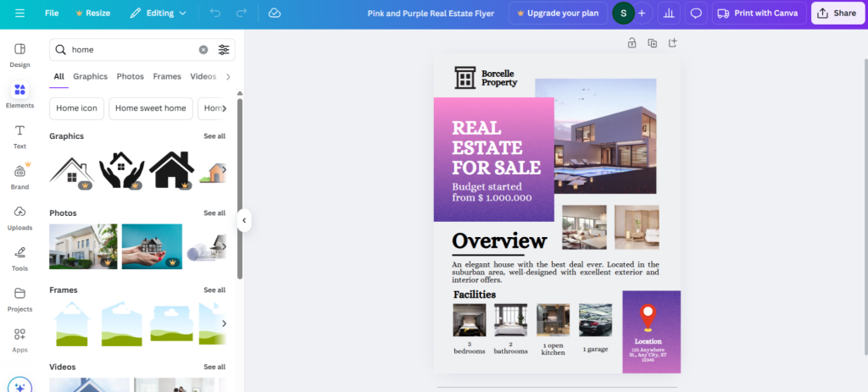This screenshot has height=392, width=868.
Task: Click the S account avatar
Action: (x=623, y=14)
